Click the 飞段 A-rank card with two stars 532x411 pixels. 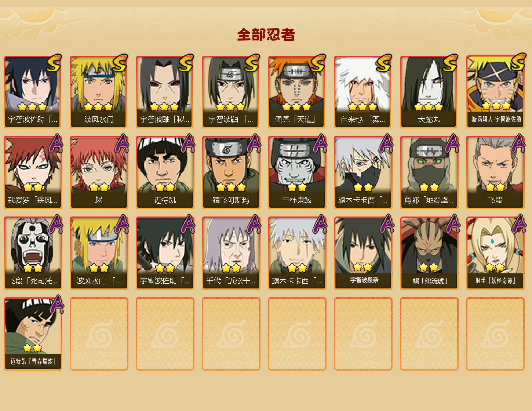click(x=495, y=172)
